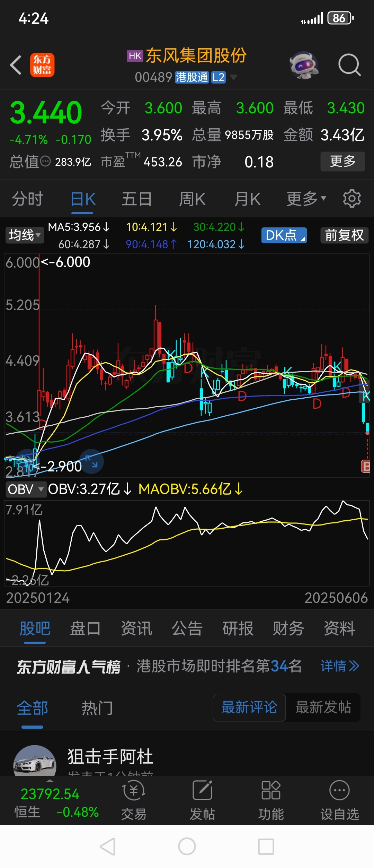
Task: Select 最新评论 sort option
Action: tap(249, 707)
